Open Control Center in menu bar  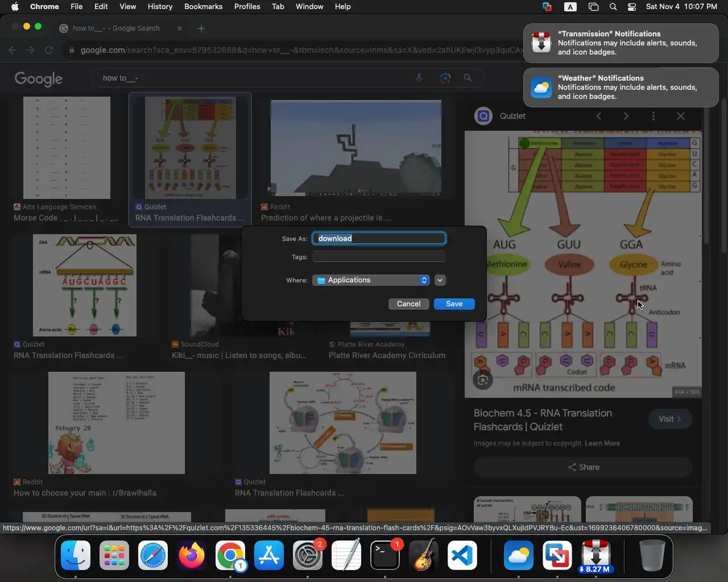pyautogui.click(x=632, y=7)
